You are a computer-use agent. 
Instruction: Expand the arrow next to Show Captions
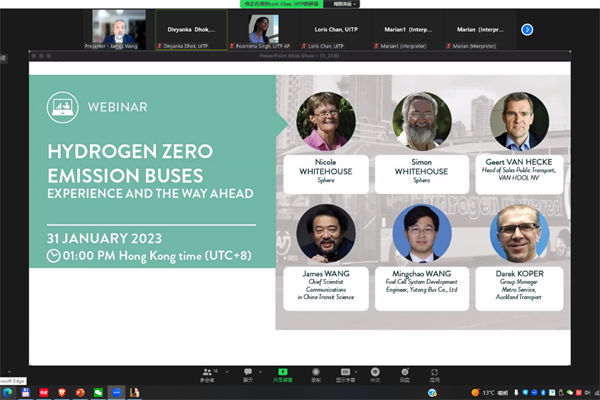(359, 369)
